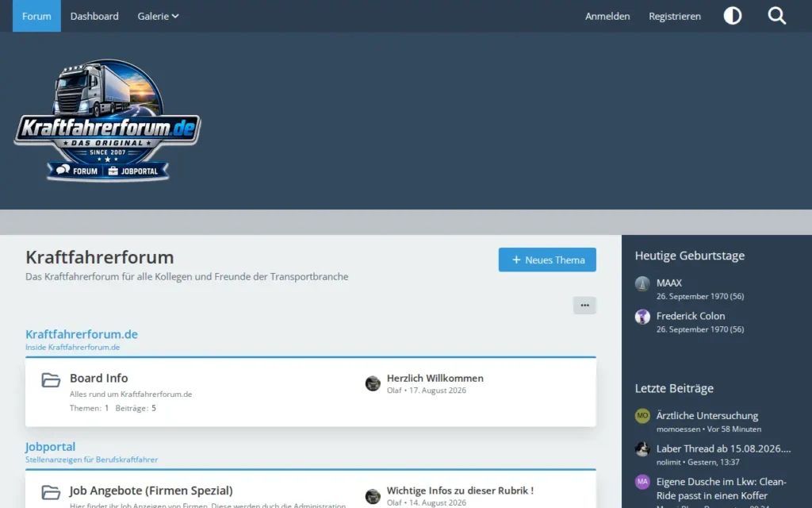
Task: Open Wichtige Infos zu dieser Rubrik thread
Action: [460, 491]
